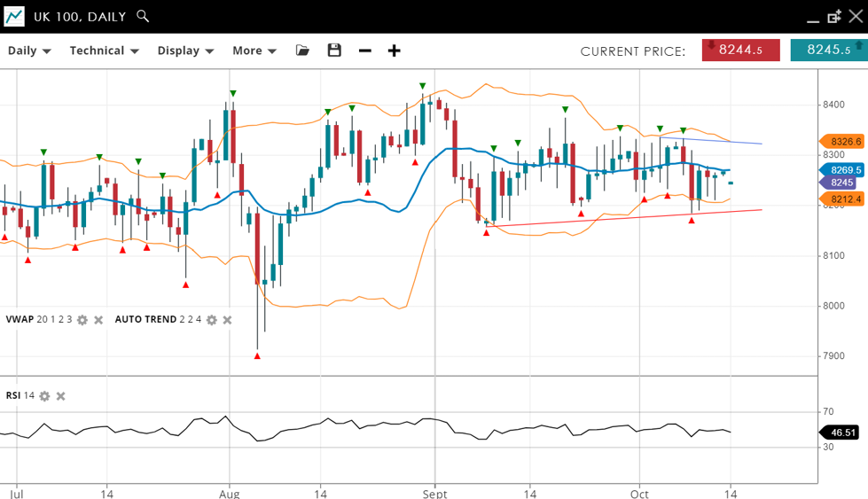Open AUTO TREND settings gear
Image resolution: width=868 pixels, height=499 pixels.
(x=212, y=320)
